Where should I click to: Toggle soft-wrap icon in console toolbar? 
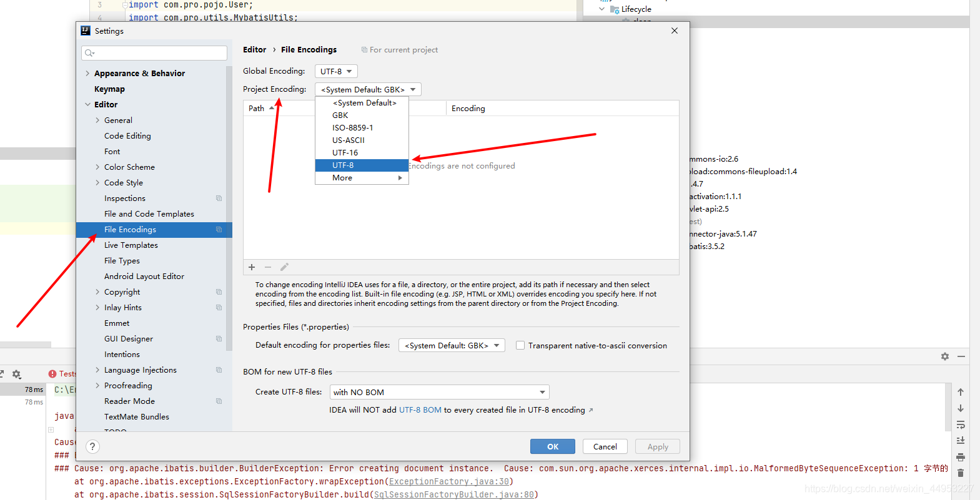(x=961, y=424)
